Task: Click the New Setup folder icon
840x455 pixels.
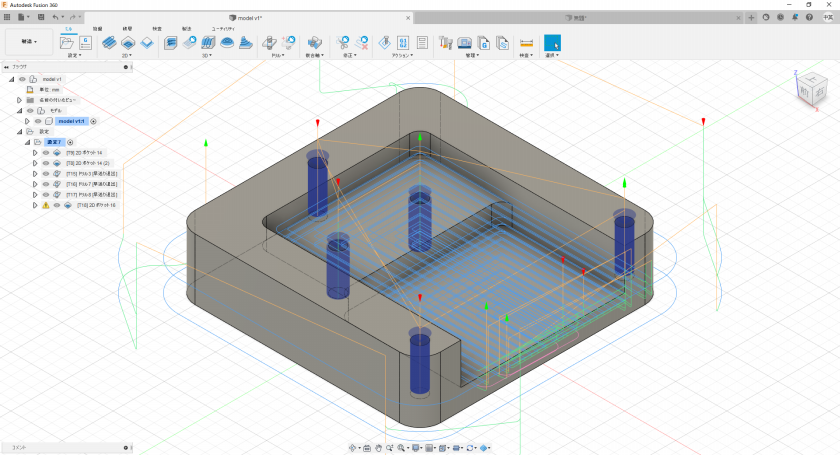Action: click(66, 43)
